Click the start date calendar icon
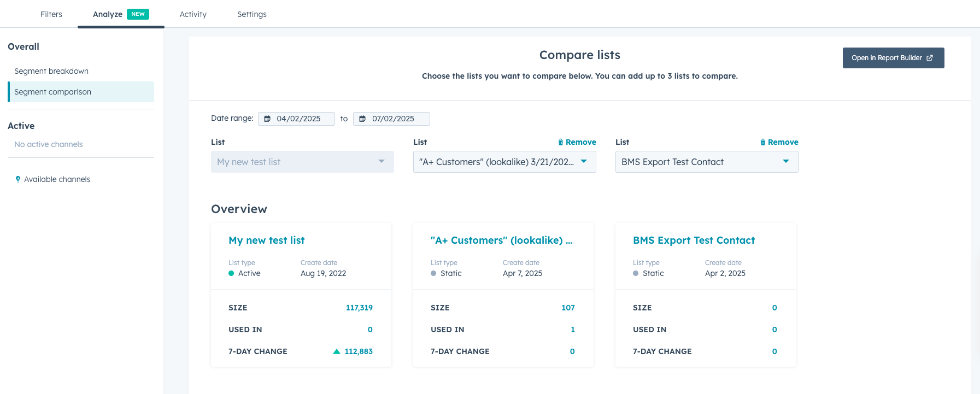 [x=267, y=119]
